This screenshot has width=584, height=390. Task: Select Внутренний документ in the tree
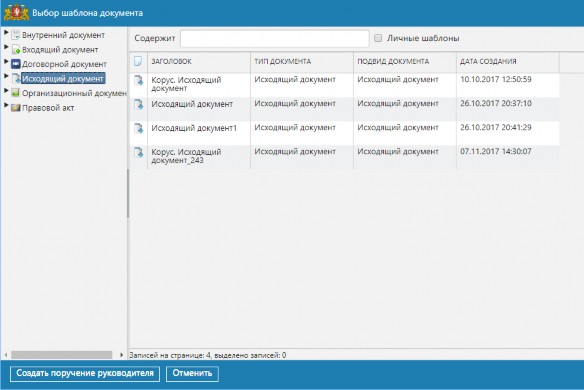tap(63, 35)
